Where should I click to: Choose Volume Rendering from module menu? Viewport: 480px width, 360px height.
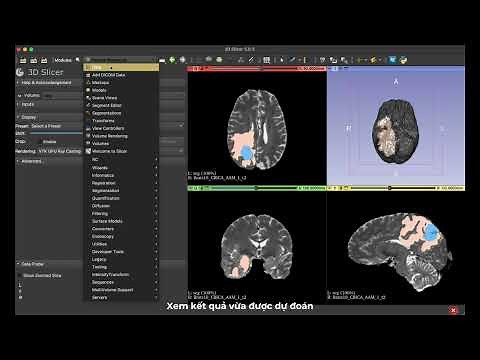click(x=121, y=136)
